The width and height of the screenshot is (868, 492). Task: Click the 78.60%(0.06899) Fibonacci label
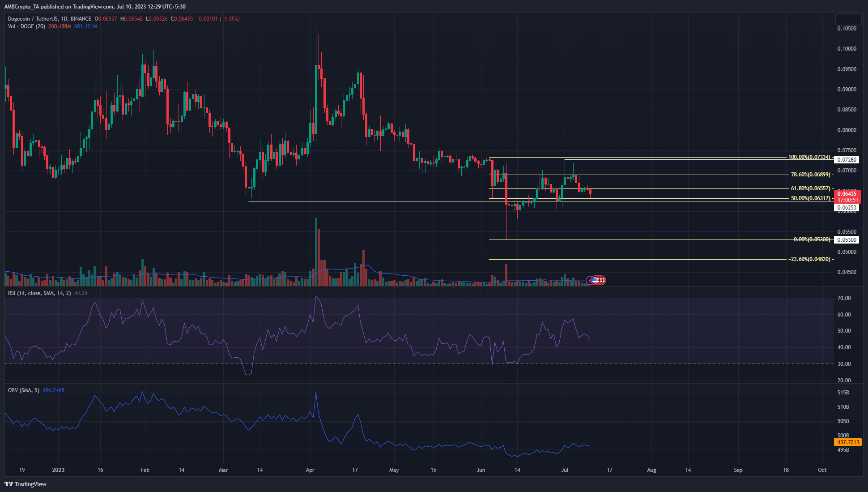[810, 175]
